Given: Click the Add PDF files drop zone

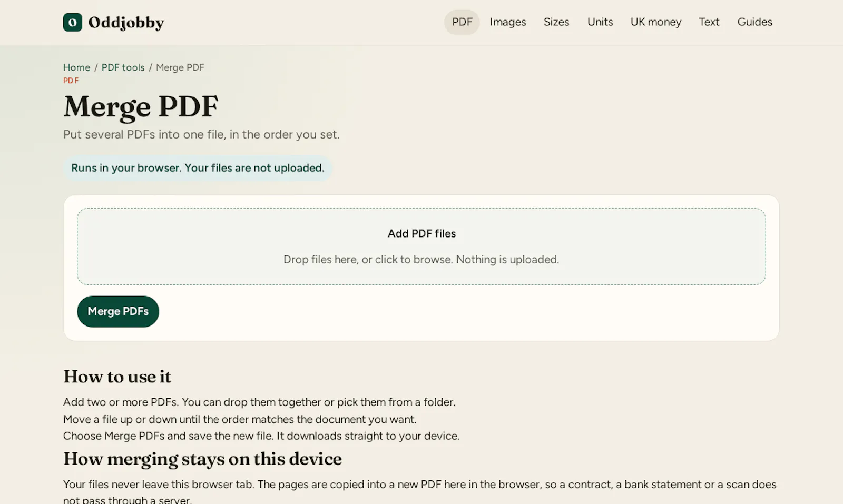Looking at the screenshot, I should click(421, 246).
